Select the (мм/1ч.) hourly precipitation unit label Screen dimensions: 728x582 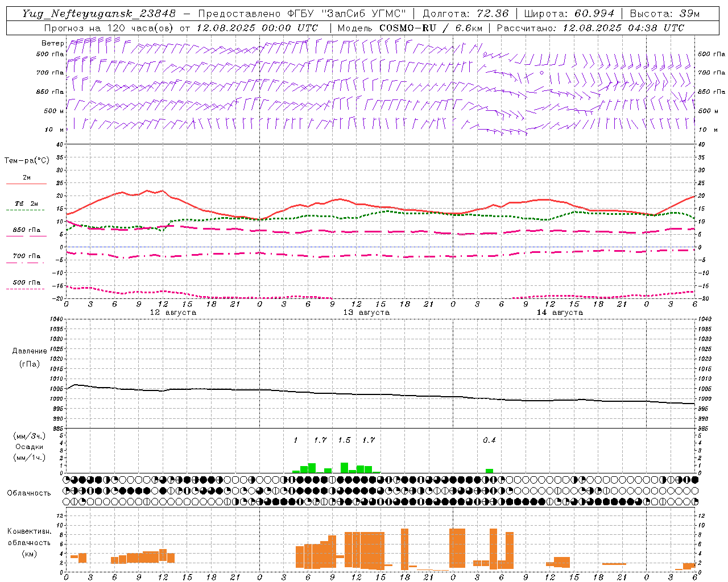pyautogui.click(x=30, y=458)
